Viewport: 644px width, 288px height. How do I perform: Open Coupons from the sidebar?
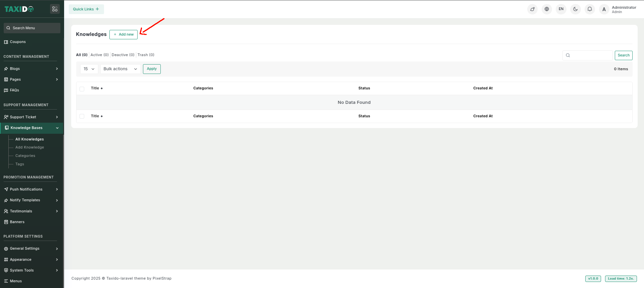tap(18, 42)
